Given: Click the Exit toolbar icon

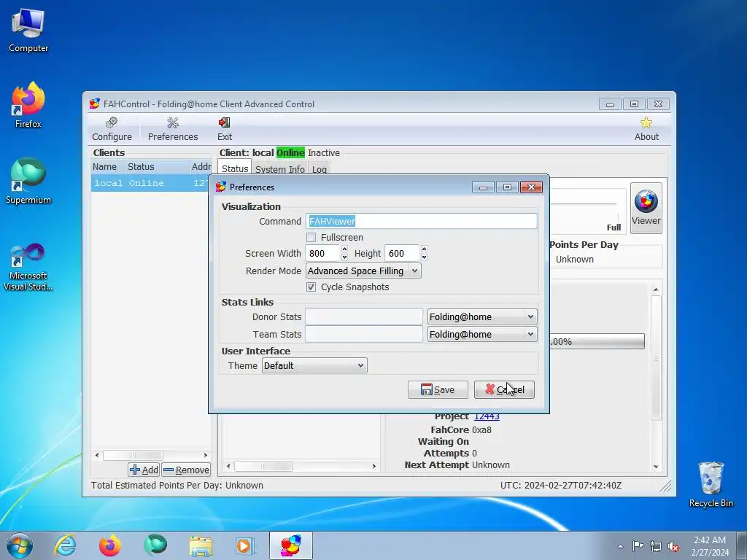Looking at the screenshot, I should tap(225, 129).
